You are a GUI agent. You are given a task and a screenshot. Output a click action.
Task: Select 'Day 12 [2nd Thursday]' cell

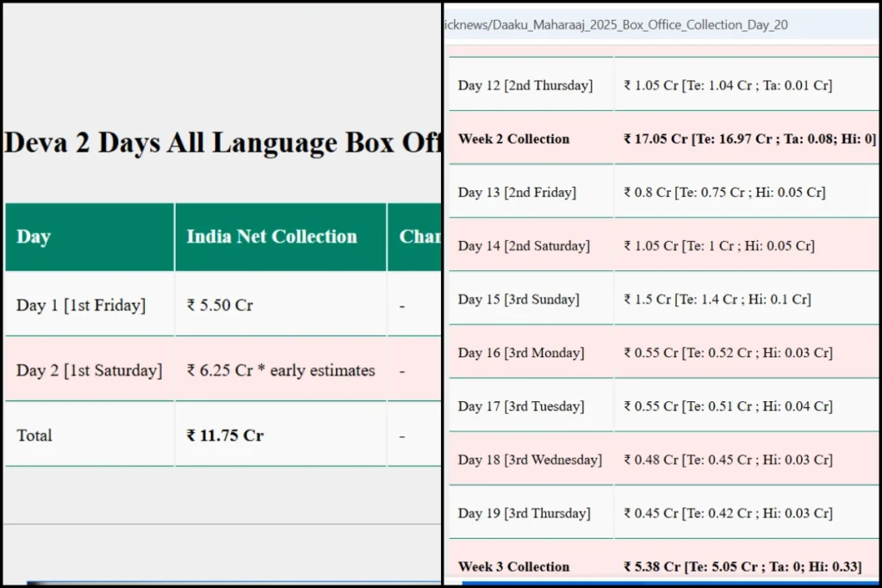531,84
